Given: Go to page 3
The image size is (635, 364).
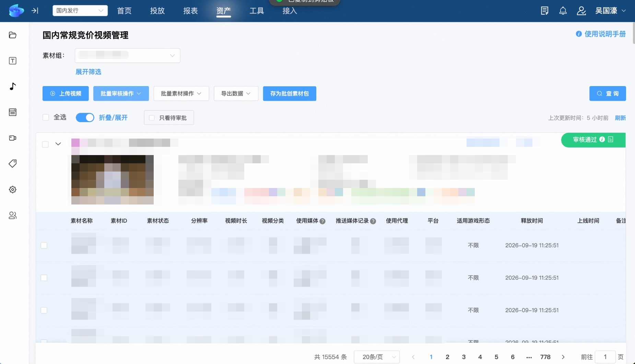Looking at the screenshot, I should [x=464, y=357].
